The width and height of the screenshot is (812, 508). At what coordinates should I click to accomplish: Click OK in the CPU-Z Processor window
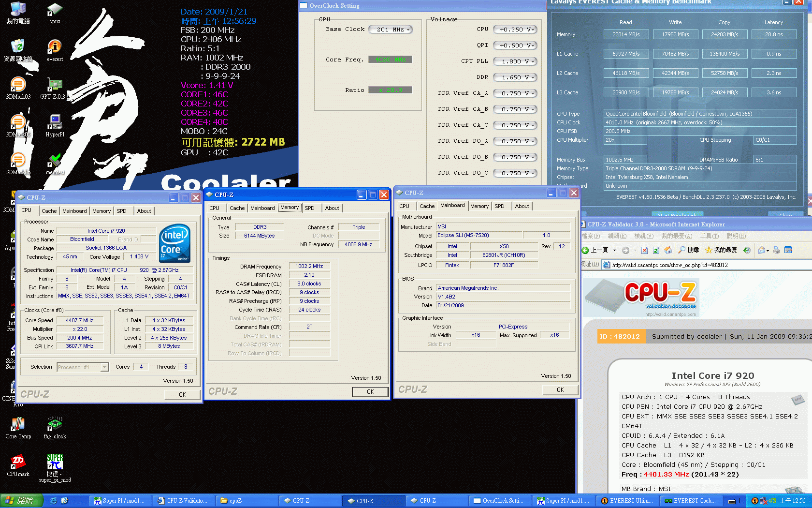click(182, 394)
